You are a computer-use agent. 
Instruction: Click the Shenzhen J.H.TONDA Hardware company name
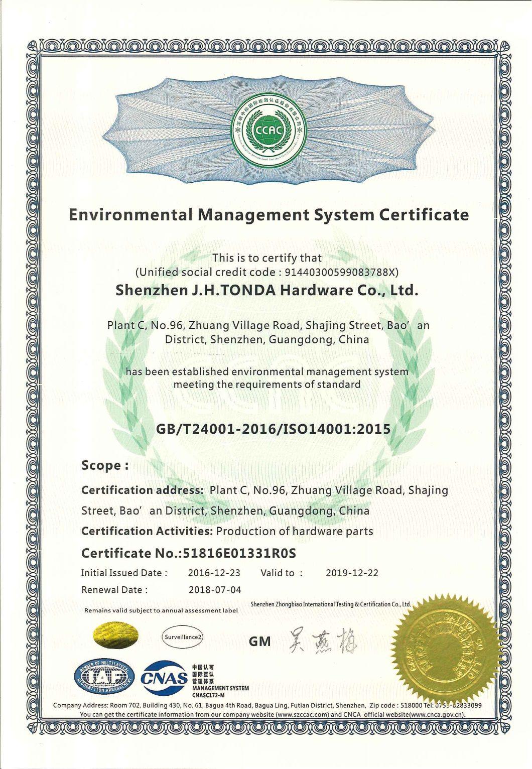click(x=267, y=290)
